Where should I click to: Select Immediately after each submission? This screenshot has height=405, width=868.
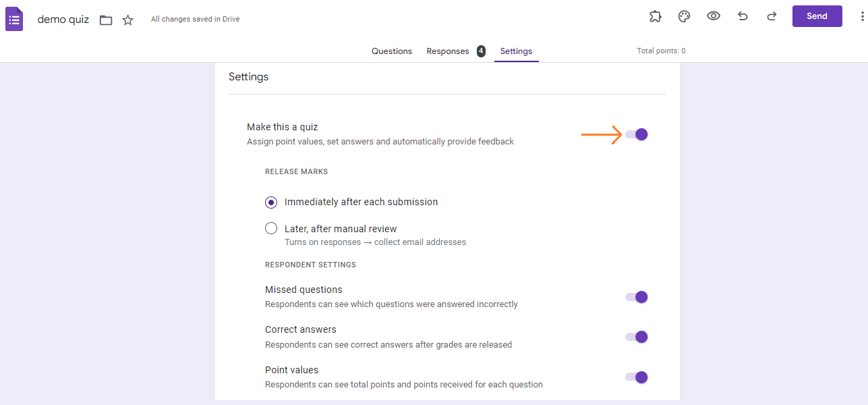(x=270, y=202)
